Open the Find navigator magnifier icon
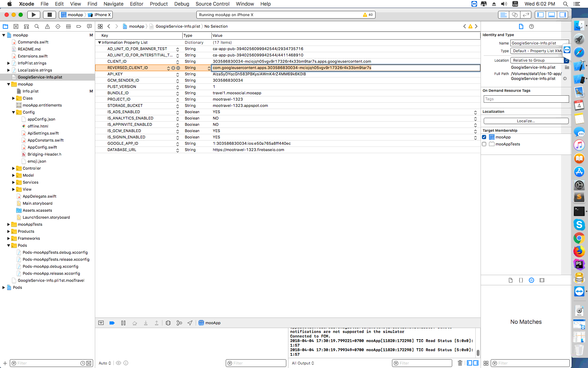The height and width of the screenshot is (368, 588). click(x=37, y=26)
